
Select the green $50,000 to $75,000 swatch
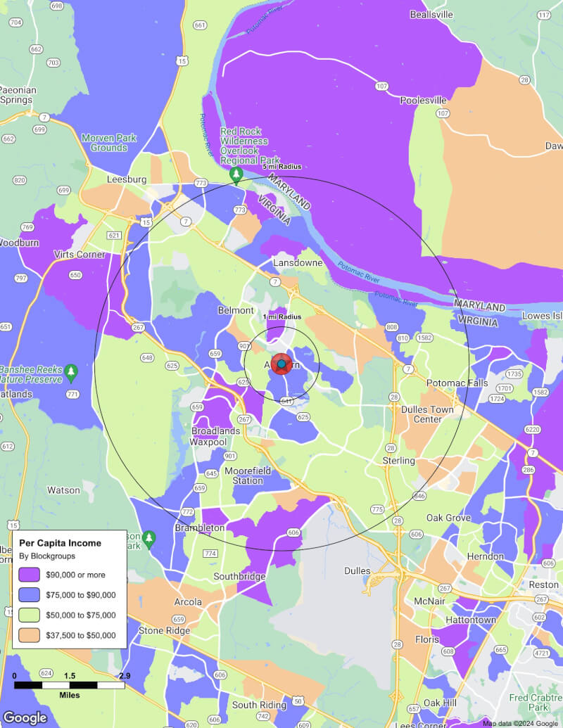(29, 615)
